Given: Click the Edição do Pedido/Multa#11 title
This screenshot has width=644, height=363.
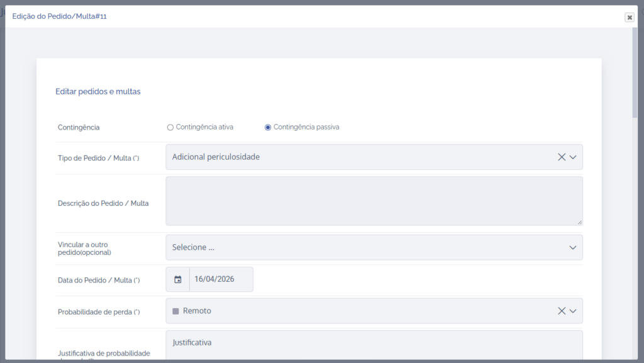Looking at the screenshot, I should click(x=60, y=16).
